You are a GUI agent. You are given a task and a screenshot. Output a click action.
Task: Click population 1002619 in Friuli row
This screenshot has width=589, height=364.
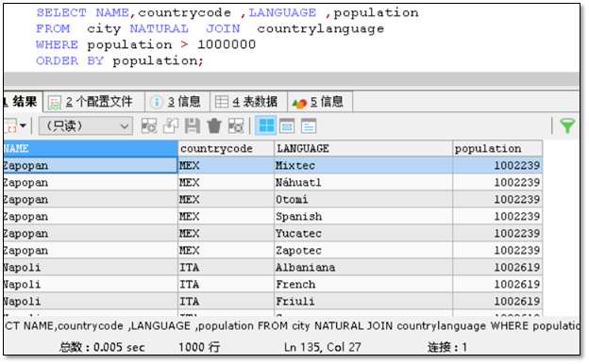coord(497,302)
